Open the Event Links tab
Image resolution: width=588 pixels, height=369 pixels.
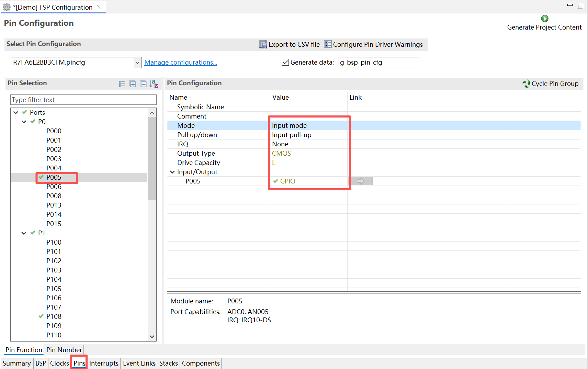point(139,363)
